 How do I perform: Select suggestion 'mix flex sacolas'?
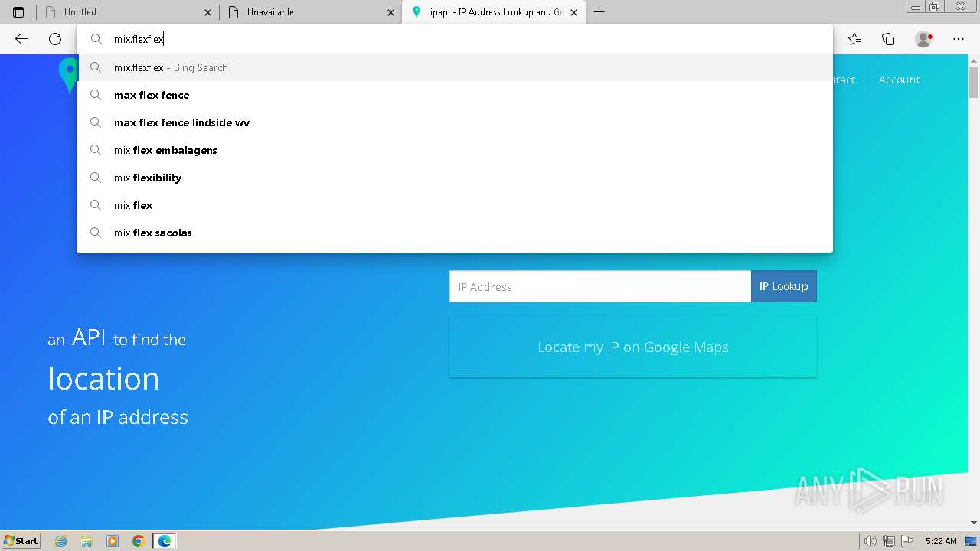455,233
